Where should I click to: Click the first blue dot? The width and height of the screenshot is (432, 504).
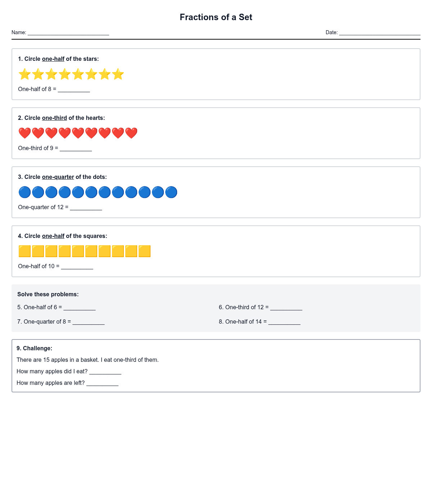(x=25, y=192)
